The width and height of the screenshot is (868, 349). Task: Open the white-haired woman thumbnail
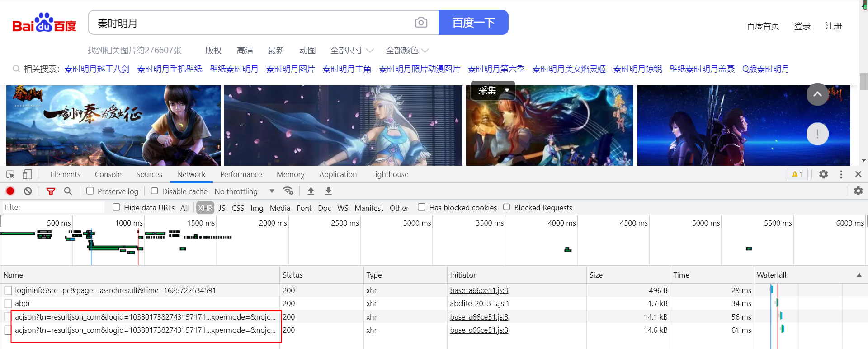[343, 126]
